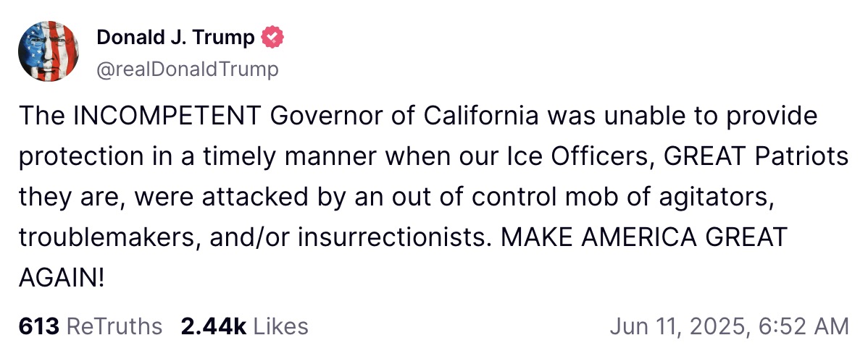Click the word INCOMPETENT in the post

click(x=165, y=116)
